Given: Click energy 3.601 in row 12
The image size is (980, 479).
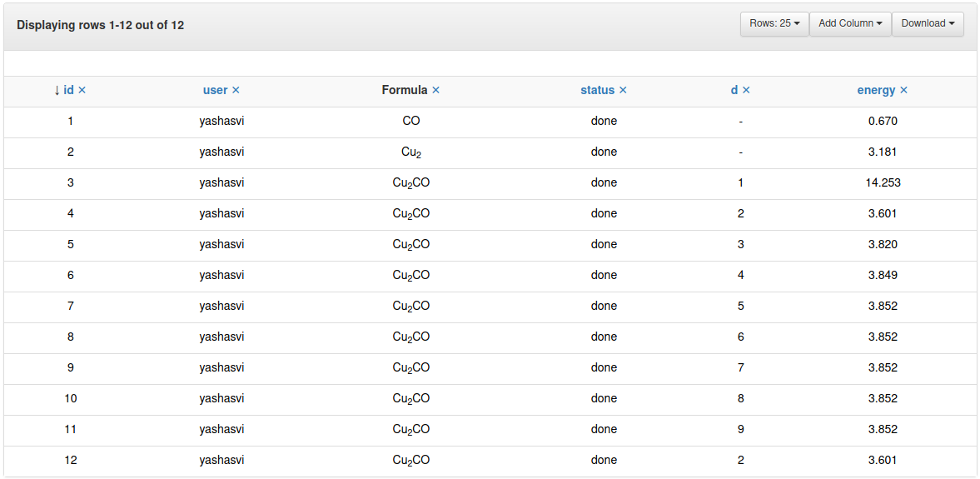Looking at the screenshot, I should tap(883, 460).
